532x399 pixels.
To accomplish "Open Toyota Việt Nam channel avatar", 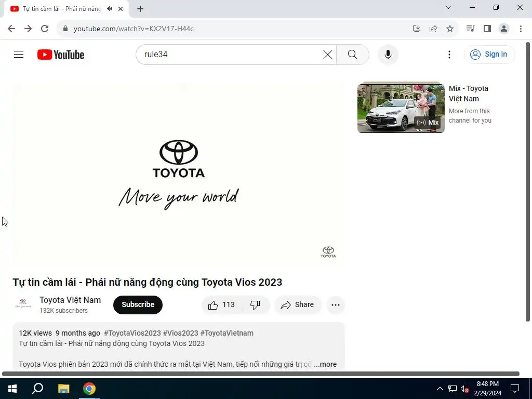I will click(x=23, y=303).
